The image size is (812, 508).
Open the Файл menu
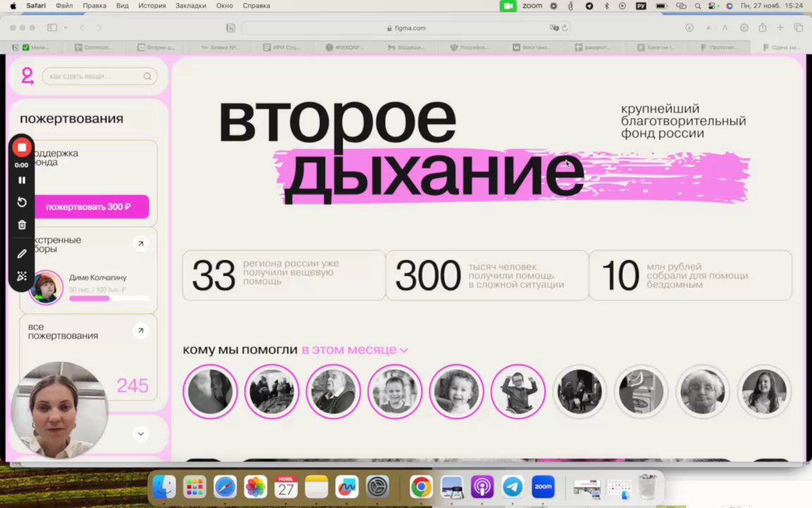point(64,6)
